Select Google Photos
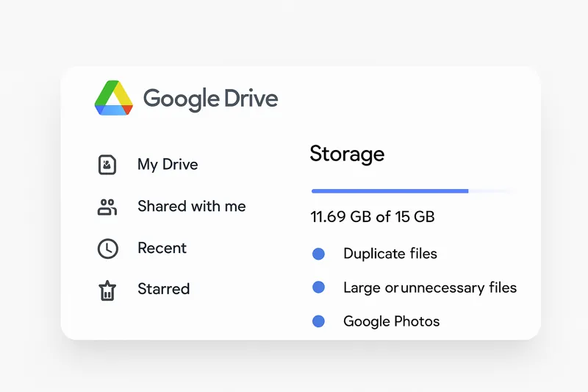This screenshot has width=588, height=392. 391,321
